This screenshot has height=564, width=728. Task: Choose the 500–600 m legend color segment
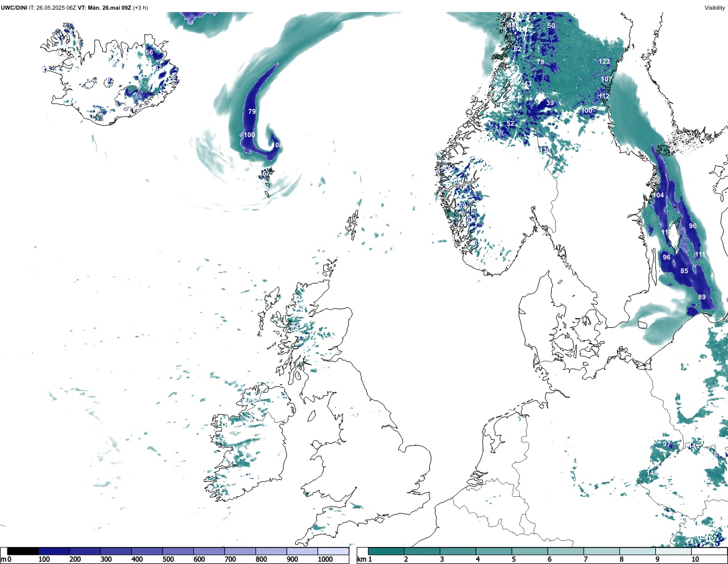pyautogui.click(x=178, y=551)
